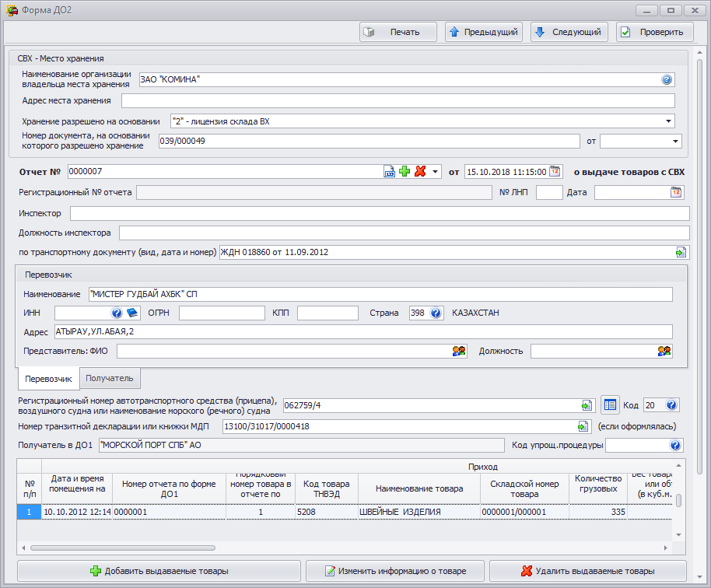
Task: Click the Проверить button
Action: coord(655,32)
